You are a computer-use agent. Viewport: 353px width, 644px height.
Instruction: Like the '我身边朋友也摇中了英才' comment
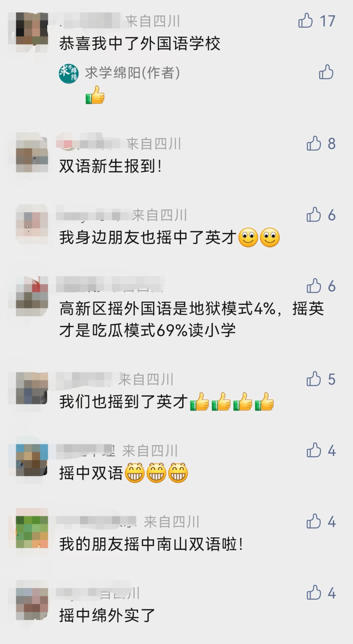314,215
